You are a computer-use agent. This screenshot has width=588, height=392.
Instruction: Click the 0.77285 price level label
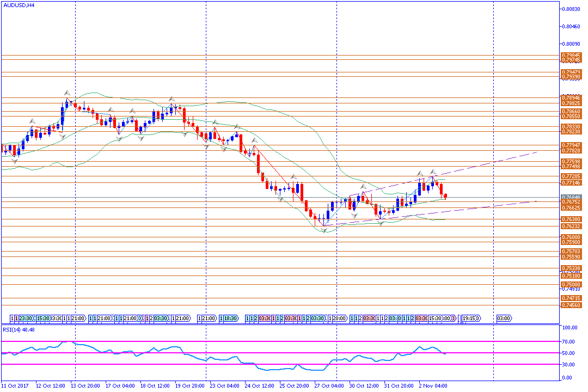pos(571,176)
